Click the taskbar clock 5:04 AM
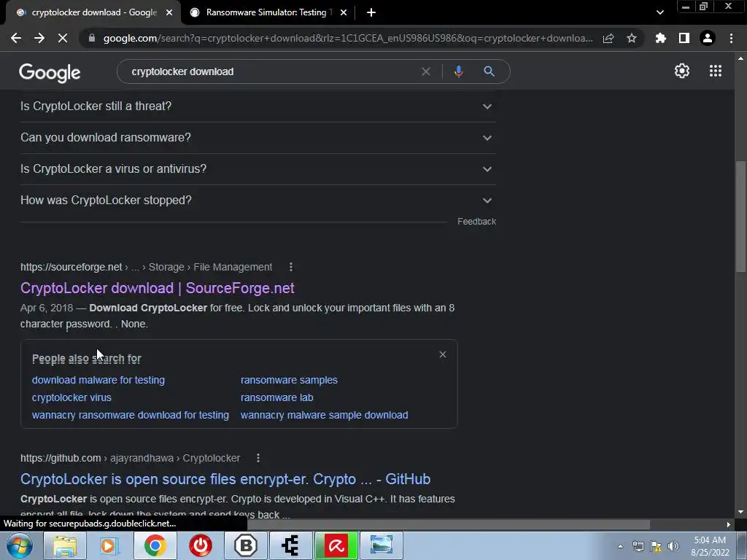Screen dimensions: 747x560 pyautogui.click(x=710, y=546)
